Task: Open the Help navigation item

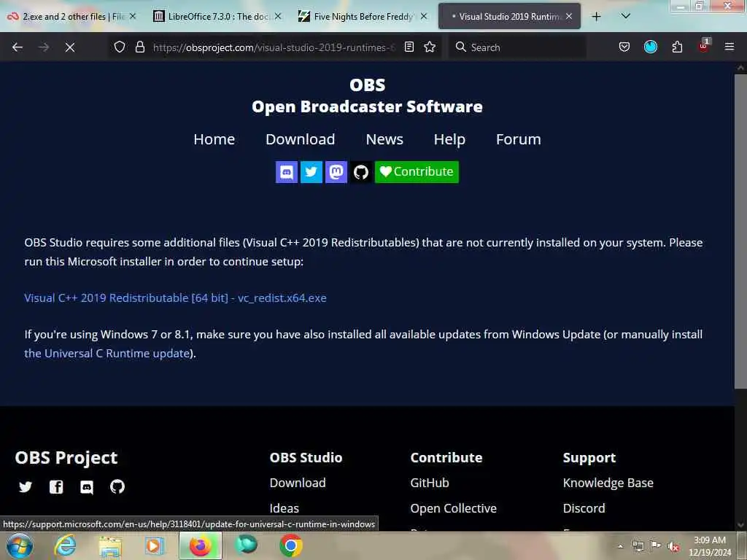Action: (449, 139)
